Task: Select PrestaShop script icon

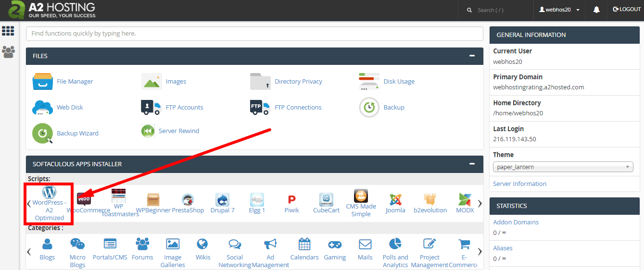Action: click(188, 199)
